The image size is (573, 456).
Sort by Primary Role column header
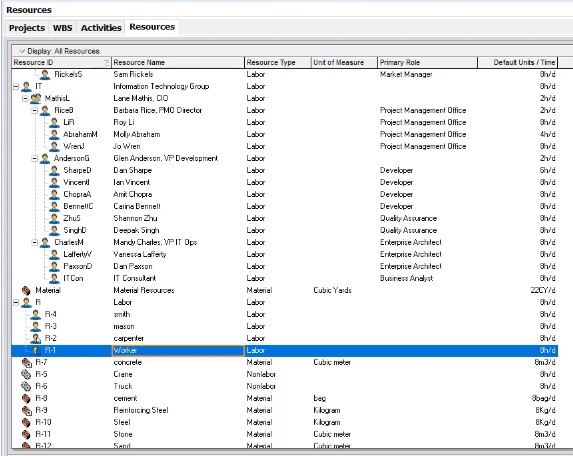(x=427, y=62)
